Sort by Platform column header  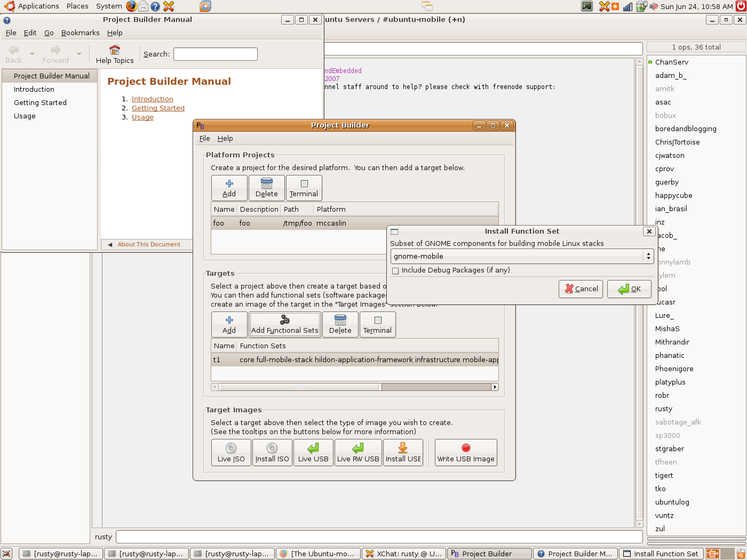(x=406, y=209)
